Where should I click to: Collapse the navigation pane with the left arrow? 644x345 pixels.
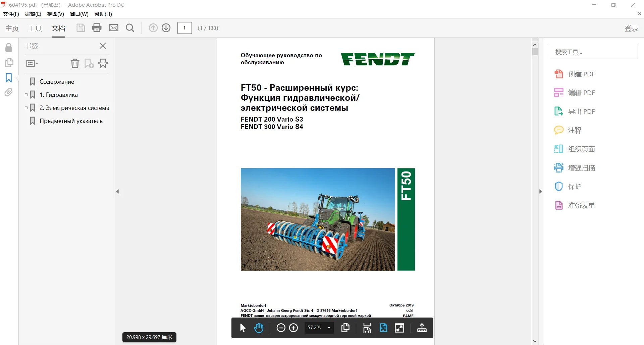[117, 191]
